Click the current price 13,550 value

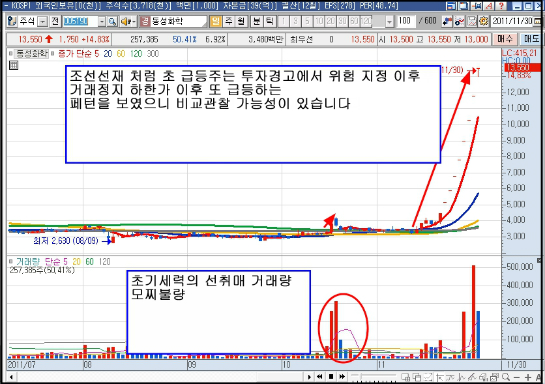click(30, 39)
